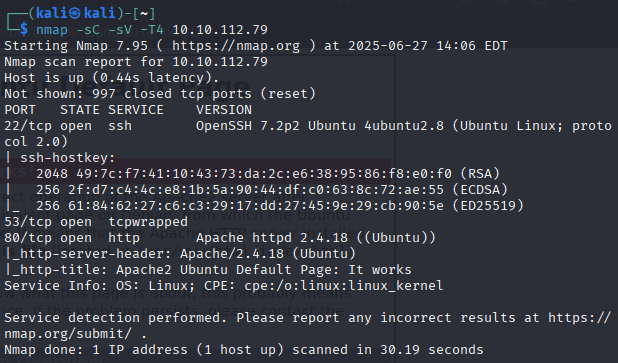Open the nmap.org/submit/ link
This screenshot has height=363, width=618.
[x=68, y=334]
